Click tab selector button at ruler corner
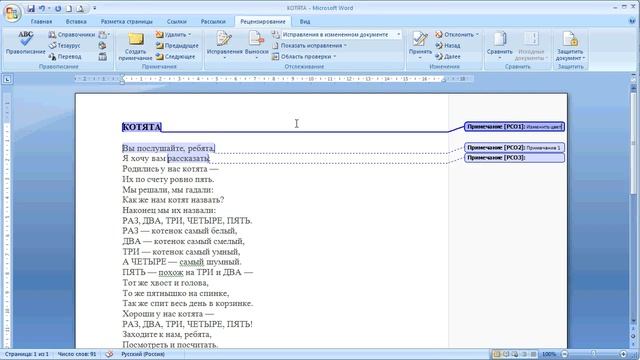 (x=7, y=79)
